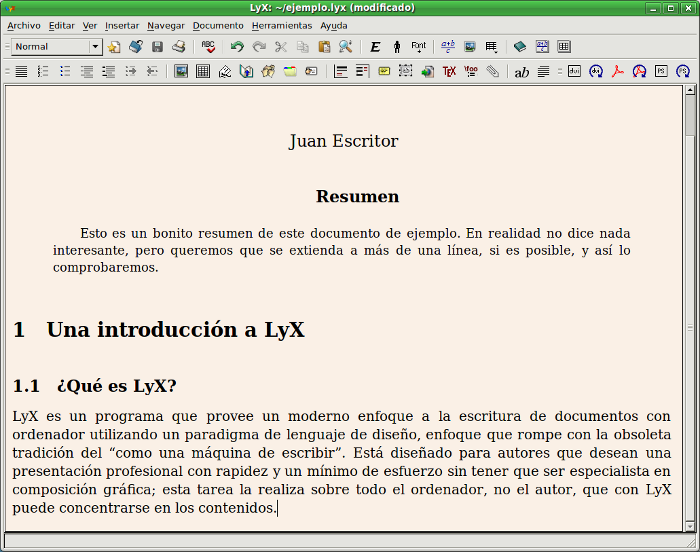Open the Font text style icon
The width and height of the screenshot is (700, 552).
[419, 46]
